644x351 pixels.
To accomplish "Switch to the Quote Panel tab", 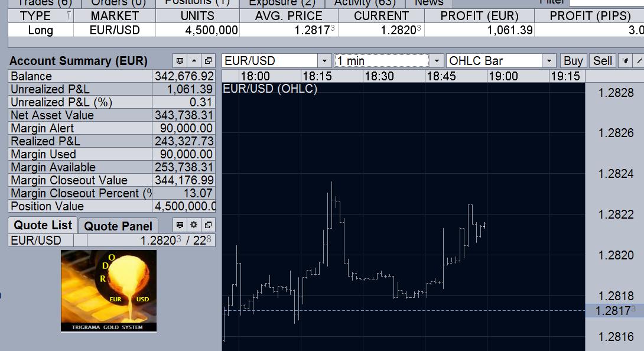I will 118,226.
